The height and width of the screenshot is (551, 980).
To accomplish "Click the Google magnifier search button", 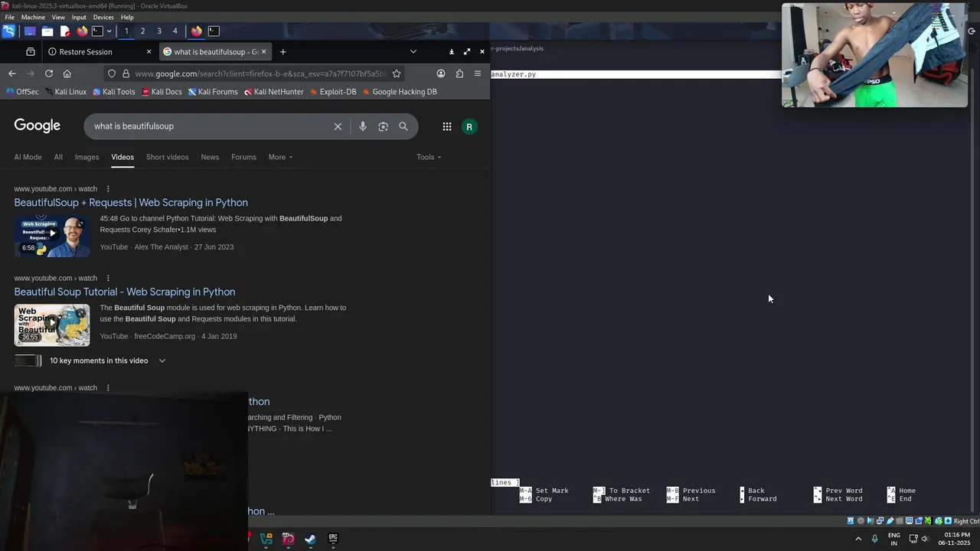I will (403, 126).
